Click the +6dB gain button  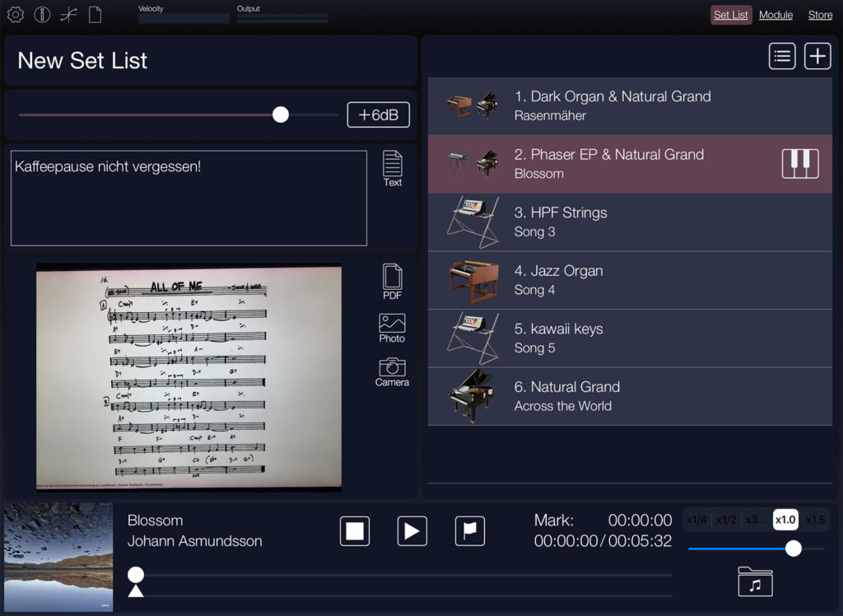(378, 114)
